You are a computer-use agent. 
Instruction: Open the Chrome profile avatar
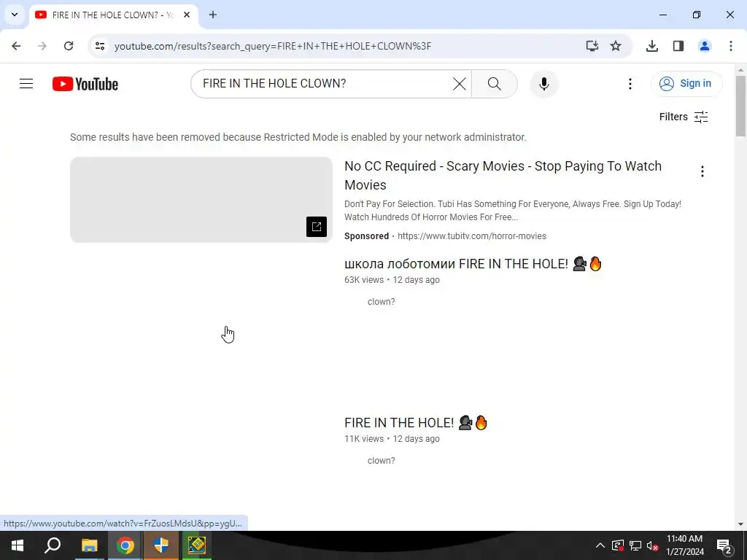705,46
